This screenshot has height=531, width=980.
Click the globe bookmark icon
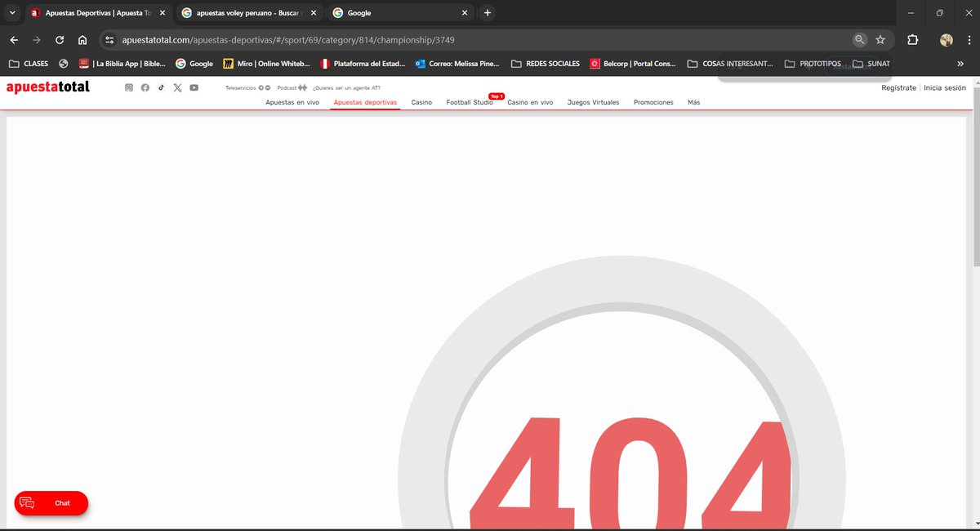(x=63, y=64)
